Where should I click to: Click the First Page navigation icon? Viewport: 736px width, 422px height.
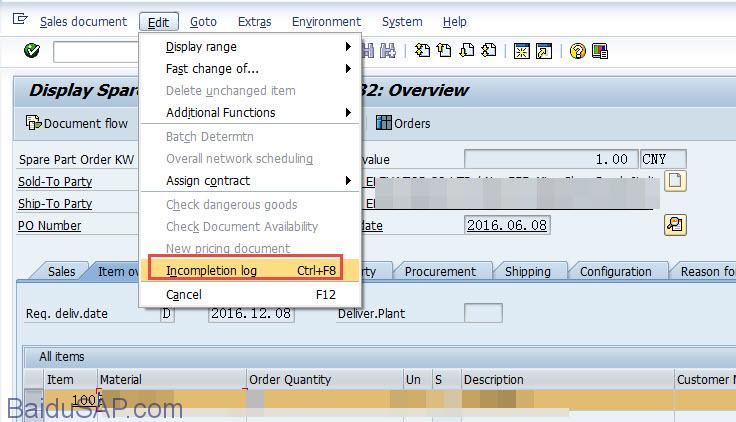click(423, 51)
